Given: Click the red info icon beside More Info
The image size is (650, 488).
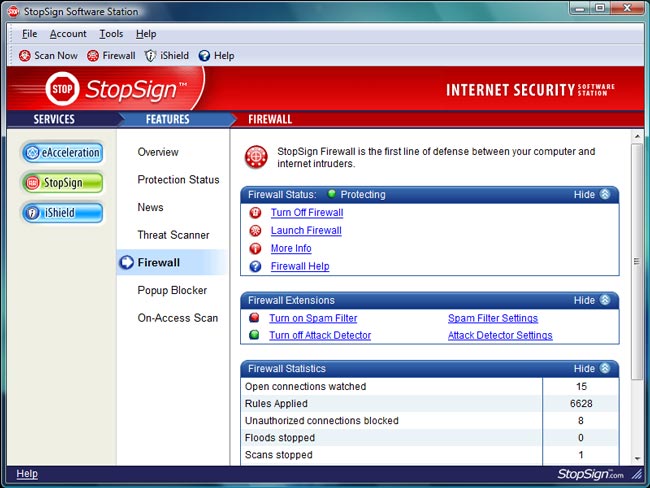Looking at the screenshot, I should (x=255, y=248).
